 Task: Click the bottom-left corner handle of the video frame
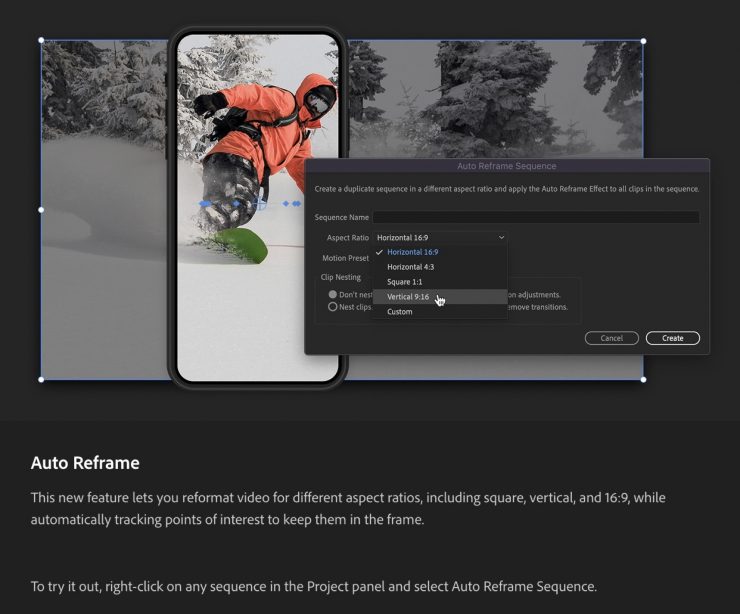tap(41, 379)
